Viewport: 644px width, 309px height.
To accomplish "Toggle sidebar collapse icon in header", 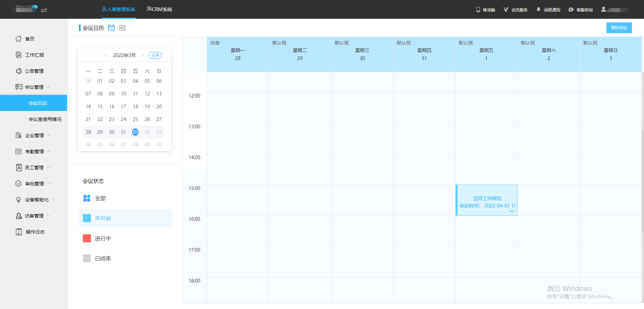I will tap(44, 10).
